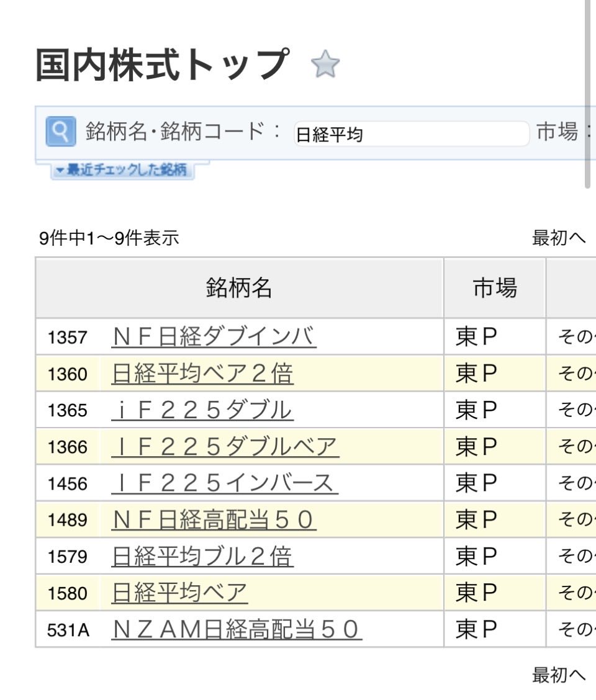Click the vertical scrollbar thumb

(x=587, y=94)
